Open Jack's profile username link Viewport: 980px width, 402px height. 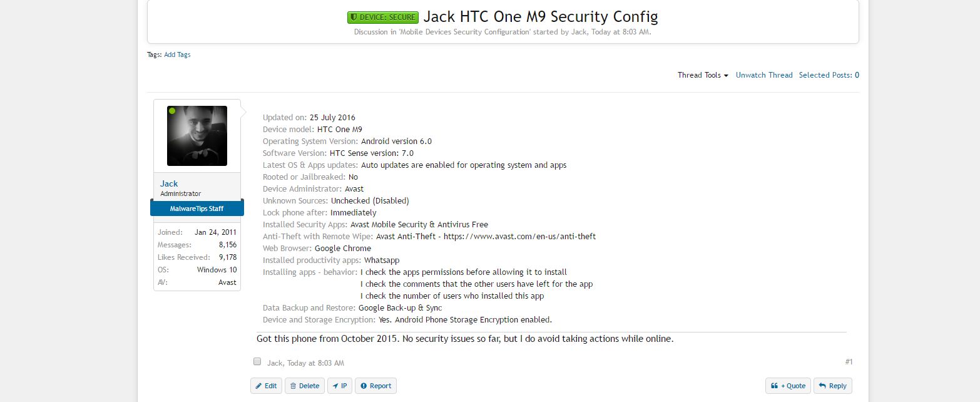click(169, 183)
